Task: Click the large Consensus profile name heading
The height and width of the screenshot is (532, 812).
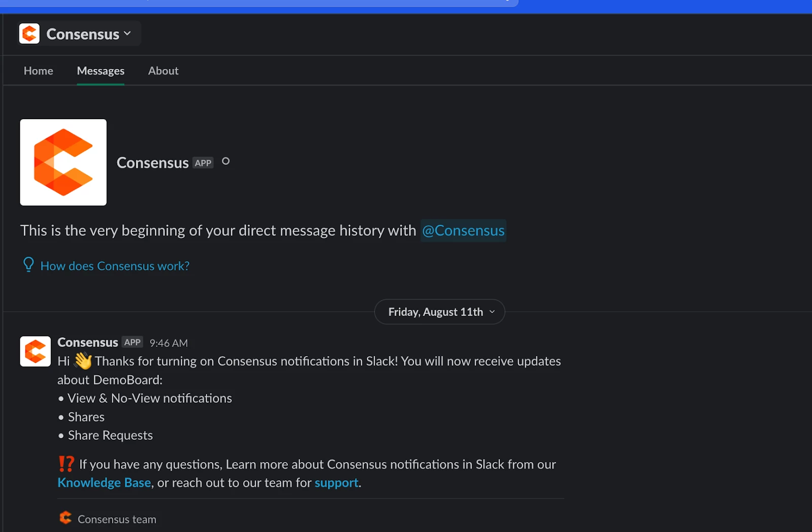Action: [x=153, y=163]
